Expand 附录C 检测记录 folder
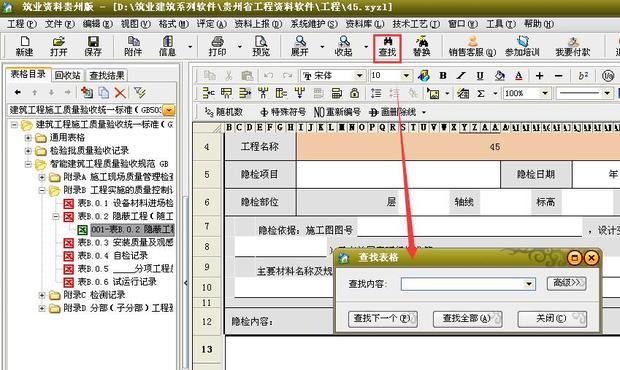The width and height of the screenshot is (620, 370). tap(42, 295)
